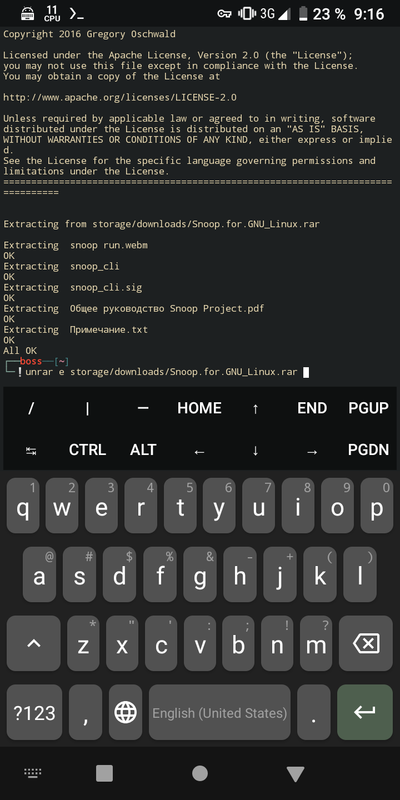Tap the dash extra key
This screenshot has height=800, width=400.
click(x=143, y=408)
